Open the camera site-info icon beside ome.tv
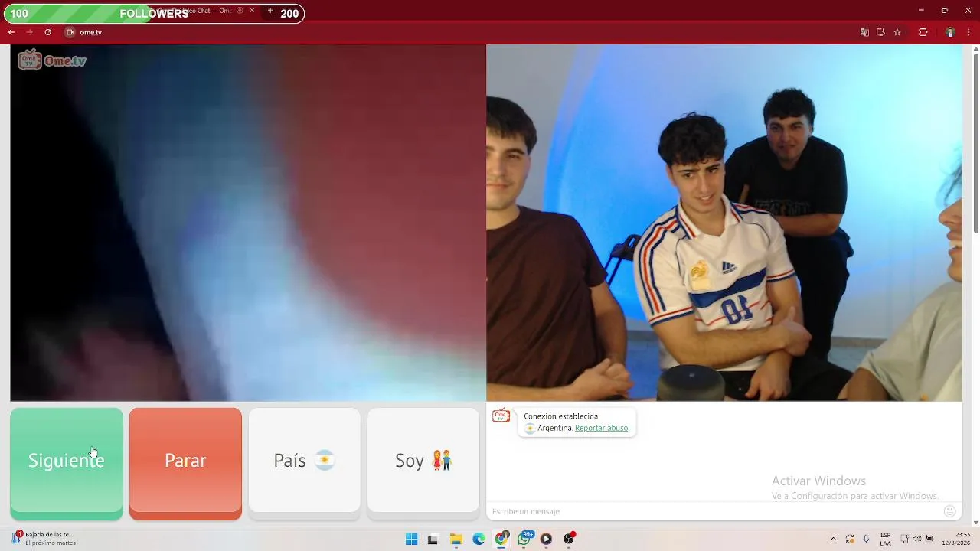980x551 pixels. [70, 32]
